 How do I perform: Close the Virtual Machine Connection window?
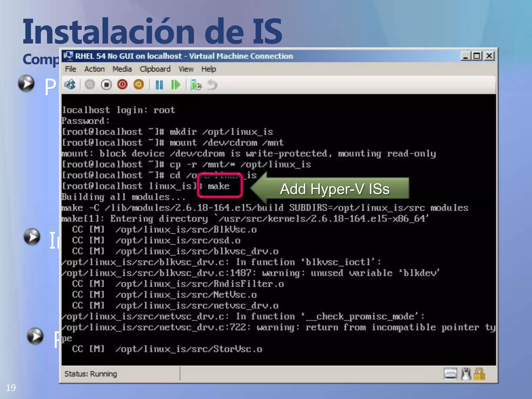pos(489,56)
